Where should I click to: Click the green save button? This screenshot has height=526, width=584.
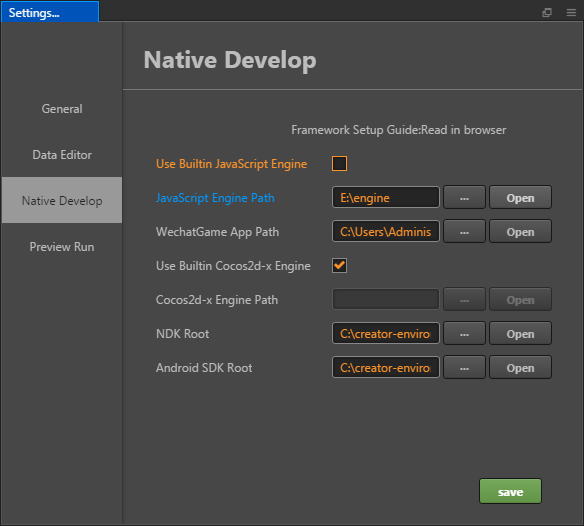pos(510,491)
